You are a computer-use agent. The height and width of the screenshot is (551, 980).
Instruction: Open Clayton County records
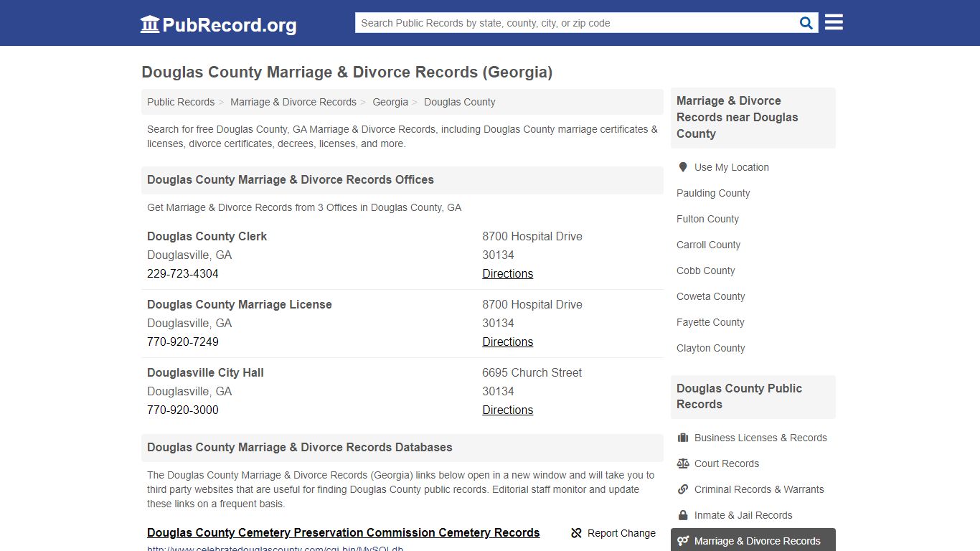(711, 348)
